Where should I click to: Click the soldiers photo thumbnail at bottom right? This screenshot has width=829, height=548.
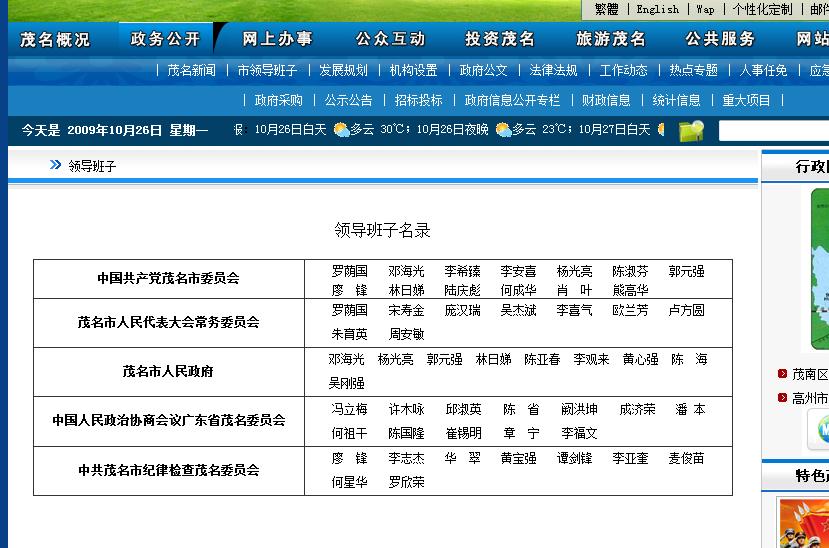[x=804, y=523]
